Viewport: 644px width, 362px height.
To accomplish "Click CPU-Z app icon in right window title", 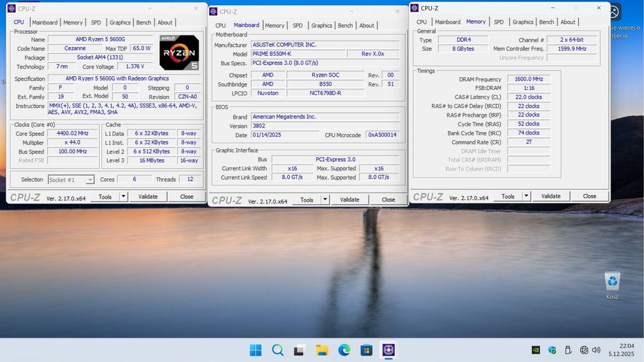I will (x=414, y=8).
